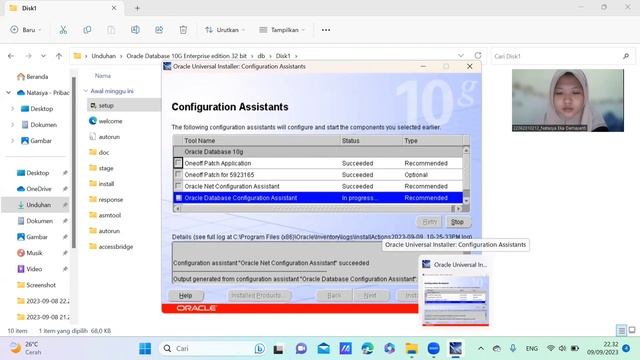This screenshot has height=360, width=640.
Task: Open the notification bell indicator
Action: point(626,348)
